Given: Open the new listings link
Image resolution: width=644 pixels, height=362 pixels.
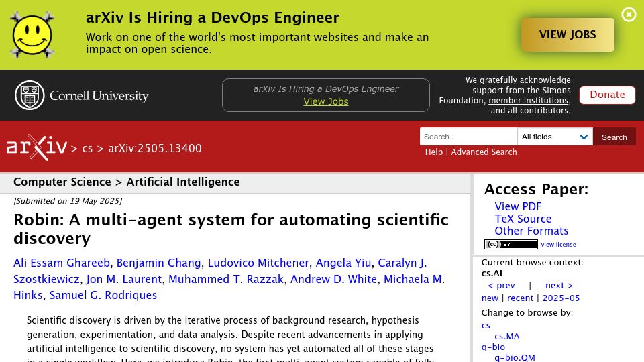Looking at the screenshot, I should tap(490, 298).
